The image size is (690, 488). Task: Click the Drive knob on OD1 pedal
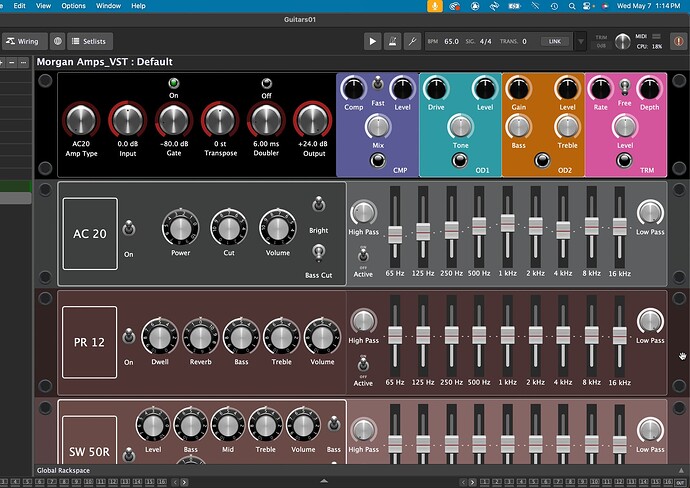(x=436, y=88)
